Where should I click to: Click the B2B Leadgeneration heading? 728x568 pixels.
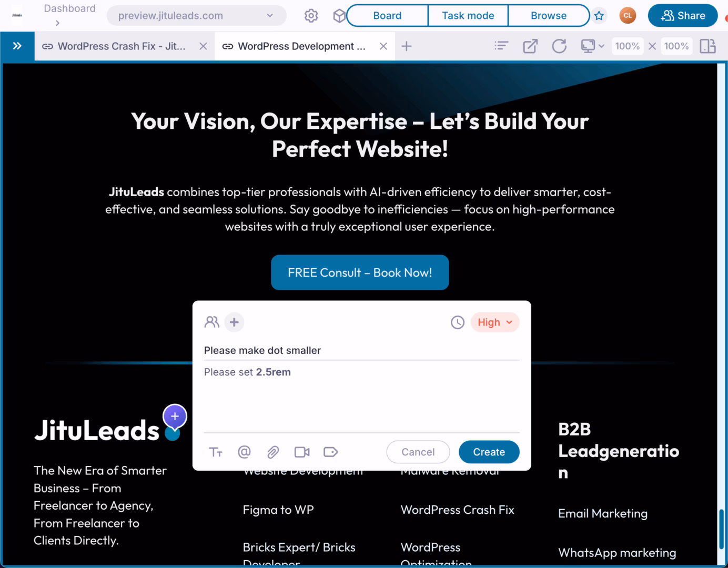click(x=619, y=451)
